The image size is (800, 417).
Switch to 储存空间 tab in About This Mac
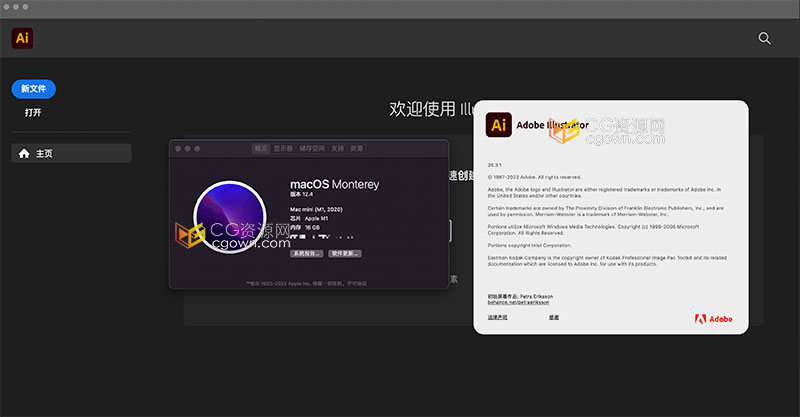tap(312, 149)
